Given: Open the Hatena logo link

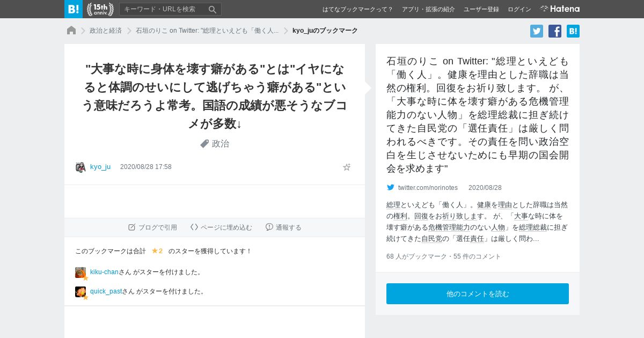Looking at the screenshot, I should click(560, 9).
